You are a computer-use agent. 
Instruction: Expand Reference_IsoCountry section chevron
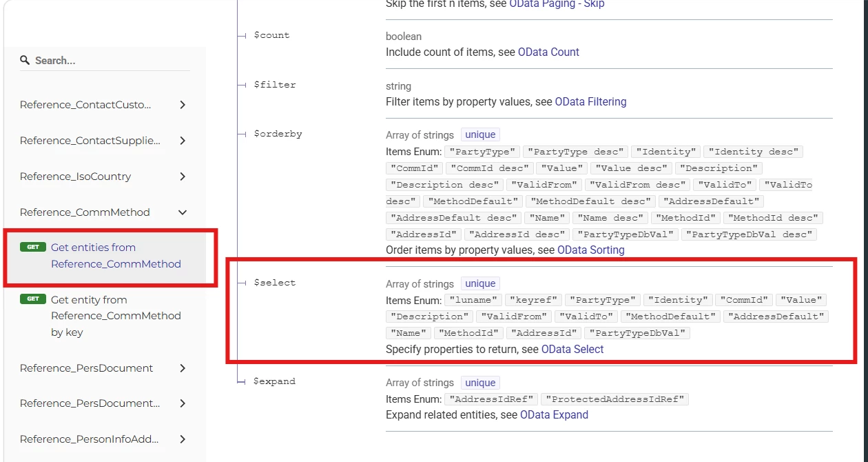pos(183,177)
